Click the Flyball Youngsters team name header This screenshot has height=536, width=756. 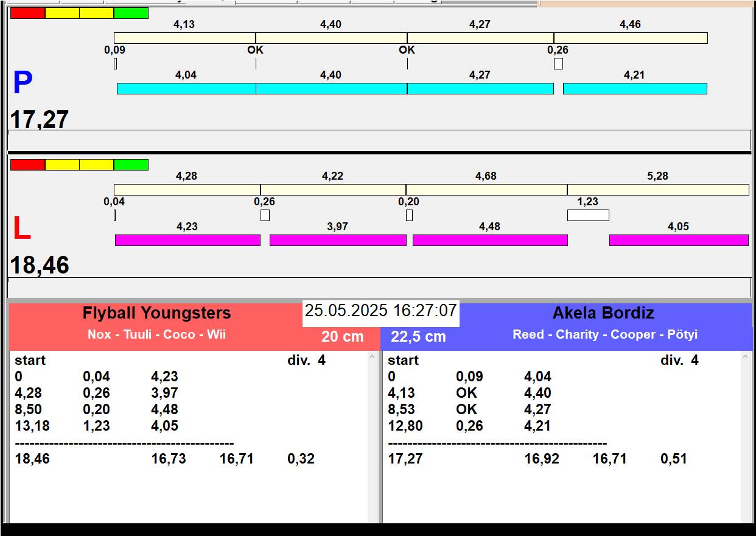(x=157, y=313)
